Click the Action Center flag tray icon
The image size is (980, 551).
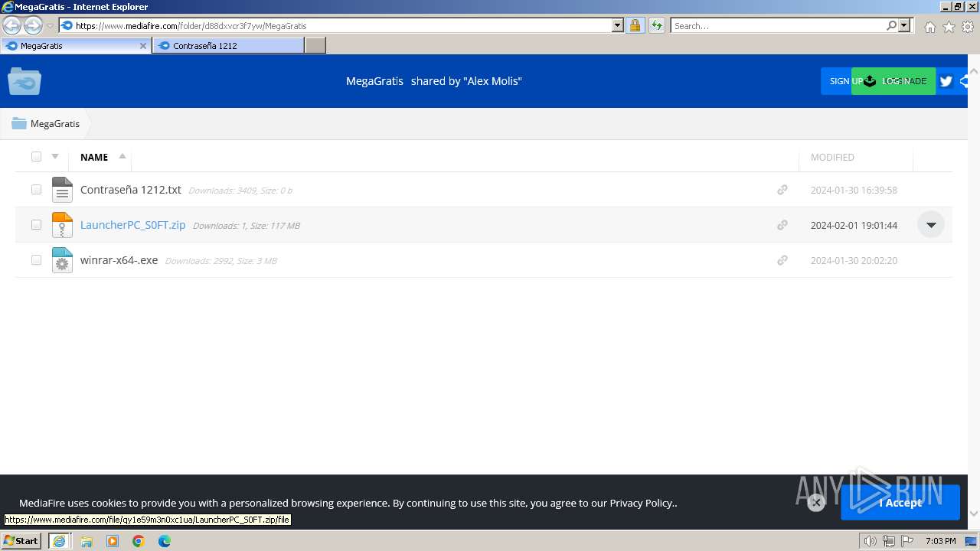907,541
